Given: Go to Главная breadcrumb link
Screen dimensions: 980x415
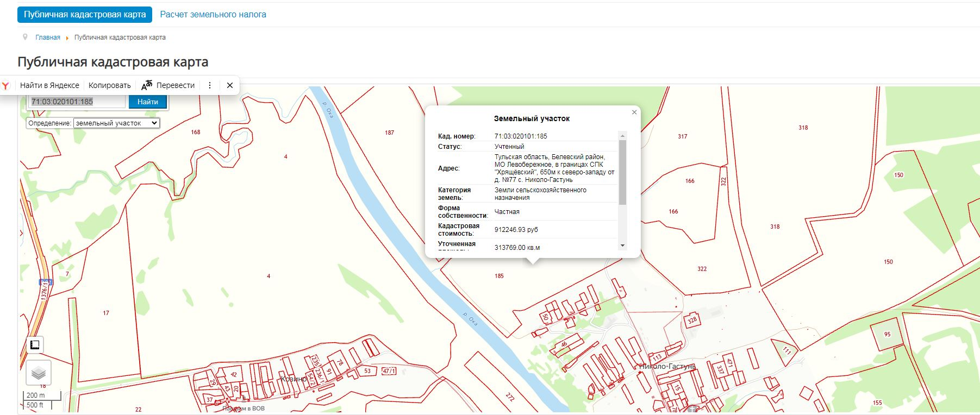Looking at the screenshot, I should tap(48, 37).
